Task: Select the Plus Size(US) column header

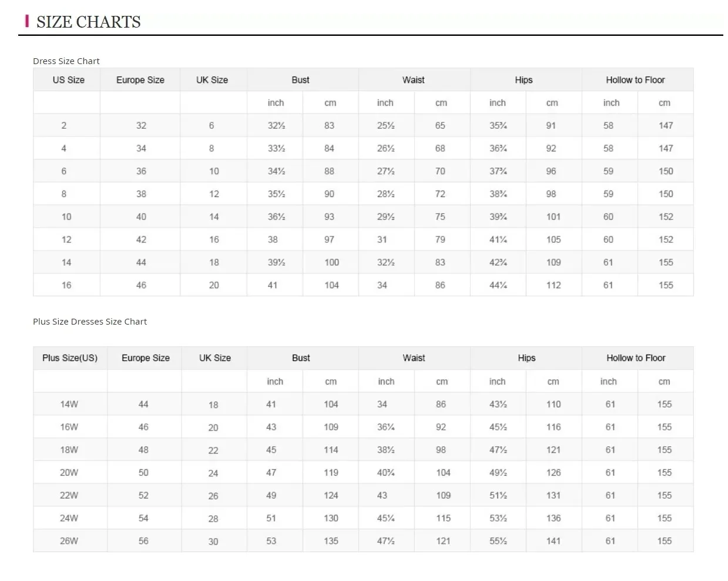Action: tap(70, 358)
